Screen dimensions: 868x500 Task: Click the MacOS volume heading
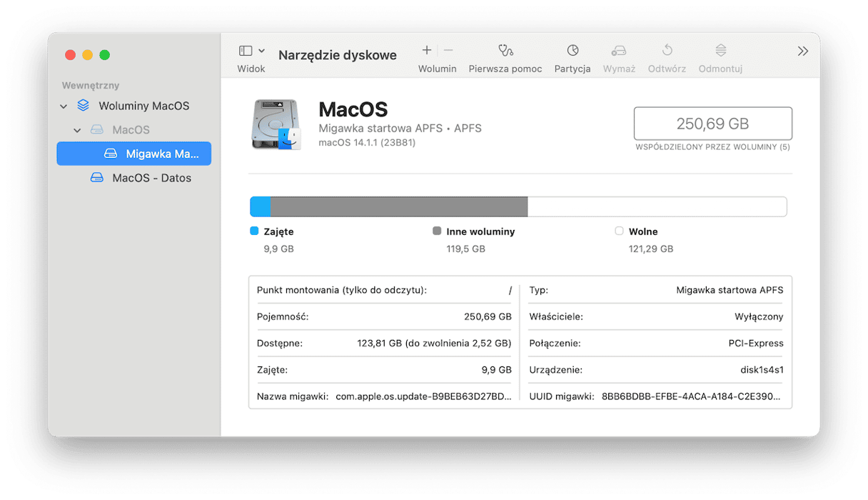pyautogui.click(x=353, y=109)
